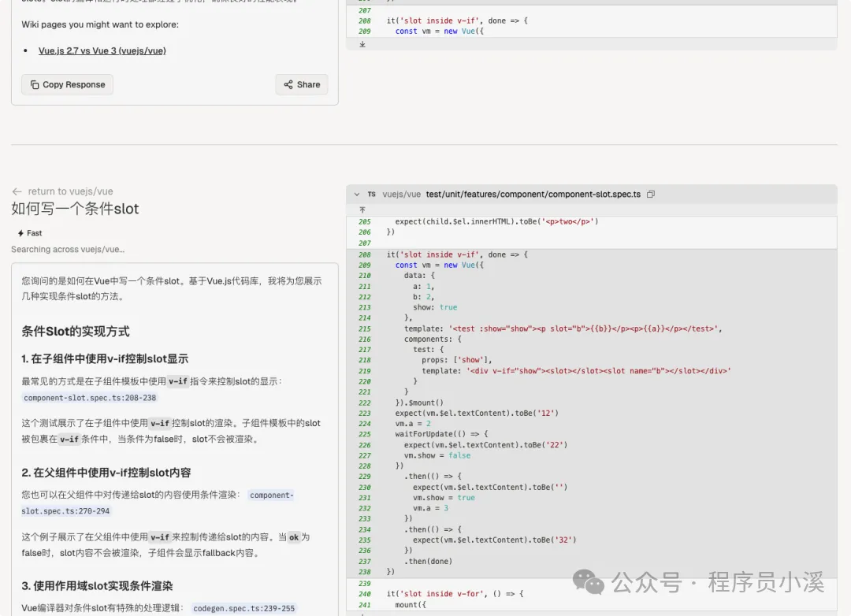The image size is (851, 616).
Task: Click the Copy Response button
Action: point(67,84)
